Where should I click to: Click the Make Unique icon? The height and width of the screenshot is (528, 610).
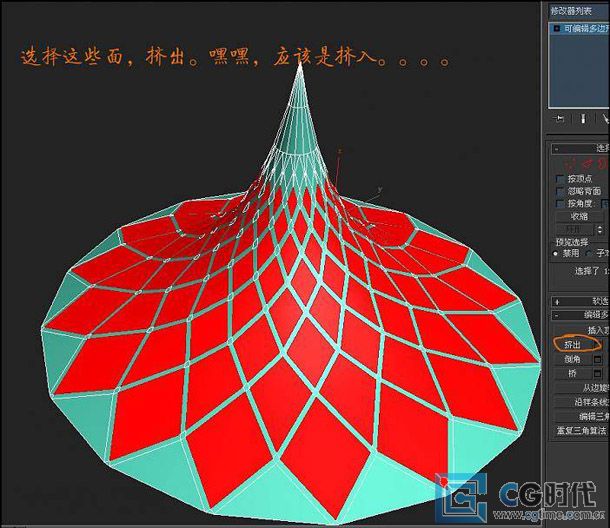[x=605, y=119]
